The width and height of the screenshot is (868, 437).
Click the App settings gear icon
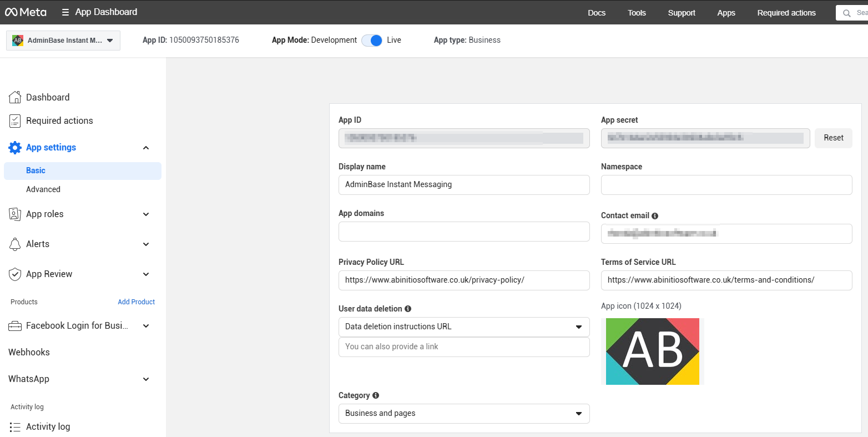click(x=15, y=148)
